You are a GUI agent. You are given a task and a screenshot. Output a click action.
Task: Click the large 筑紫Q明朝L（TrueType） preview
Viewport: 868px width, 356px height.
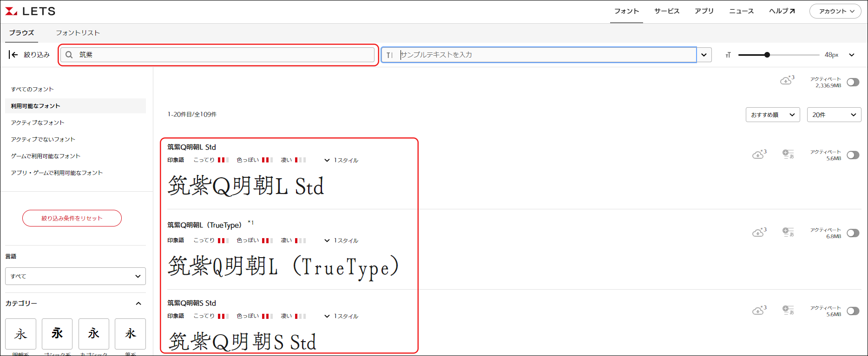pos(283,266)
